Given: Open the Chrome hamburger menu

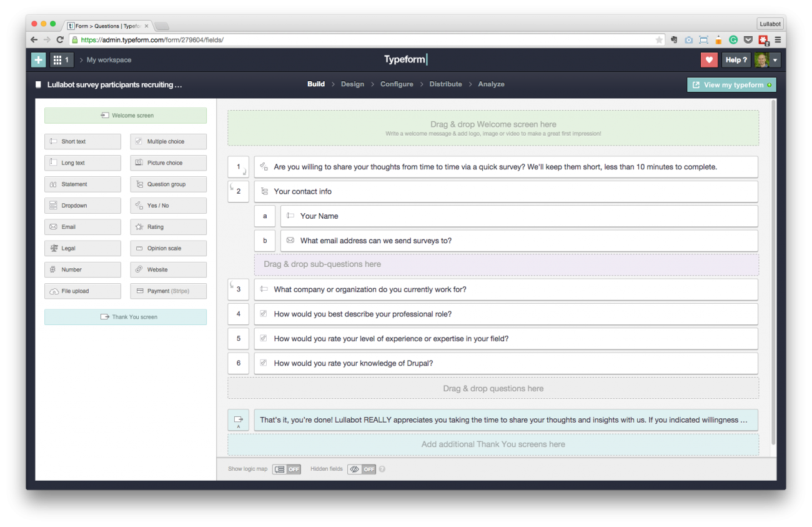Looking at the screenshot, I should tap(778, 39).
